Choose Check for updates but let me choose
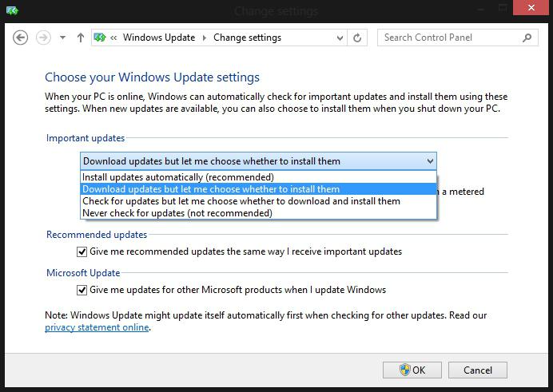This screenshot has width=553, height=392. 241,201
